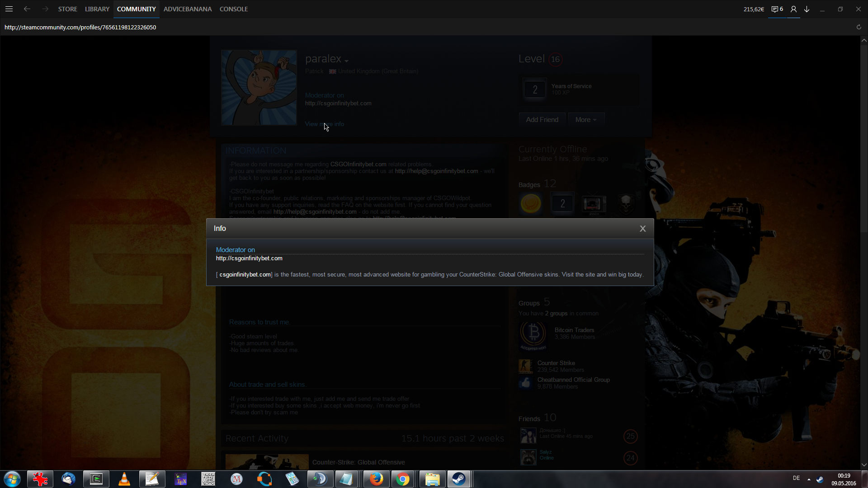Image resolution: width=868 pixels, height=488 pixels.
Task: Click the URL address field
Action: 80,28
